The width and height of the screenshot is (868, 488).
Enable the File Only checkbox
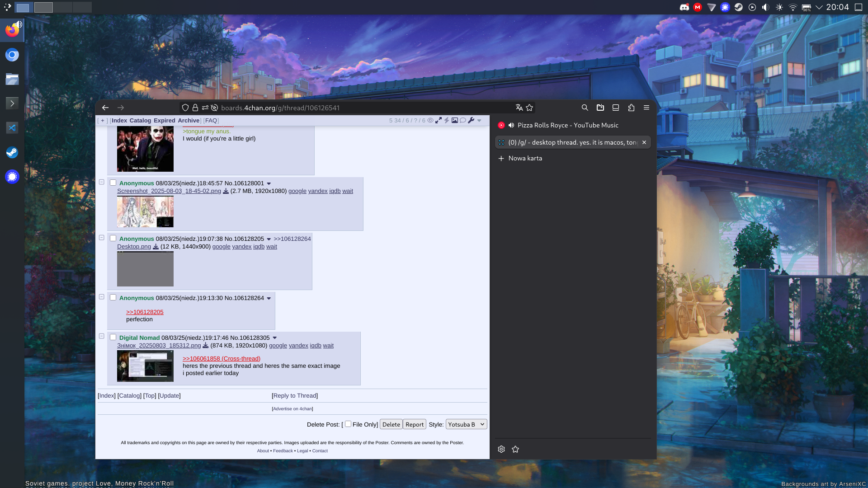click(348, 424)
